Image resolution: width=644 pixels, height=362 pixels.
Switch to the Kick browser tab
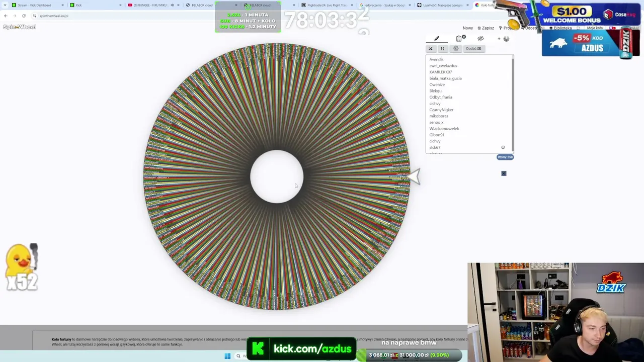coord(96,5)
